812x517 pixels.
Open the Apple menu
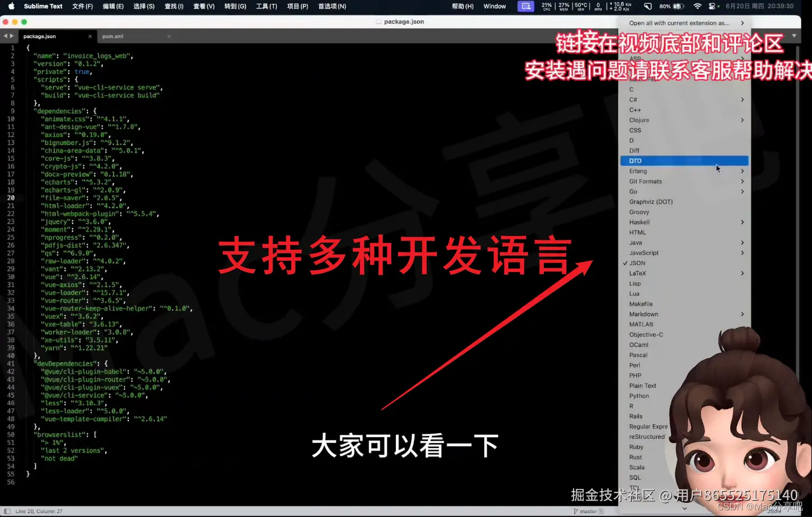pyautogui.click(x=10, y=6)
